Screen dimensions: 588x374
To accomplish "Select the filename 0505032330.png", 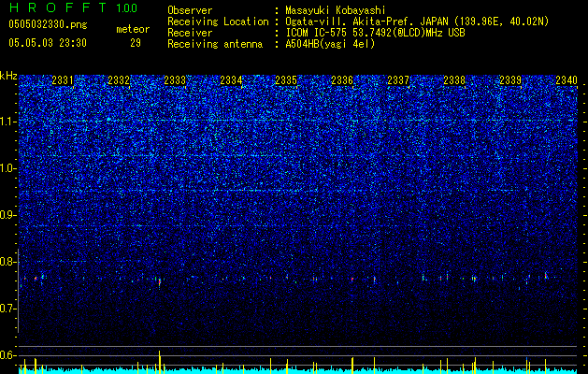I will coord(48,24).
